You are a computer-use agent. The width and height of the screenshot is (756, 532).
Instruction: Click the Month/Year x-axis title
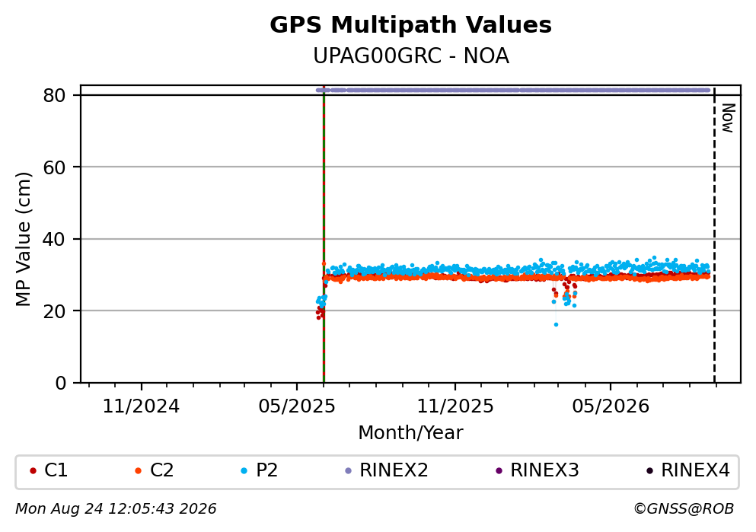(x=410, y=433)
